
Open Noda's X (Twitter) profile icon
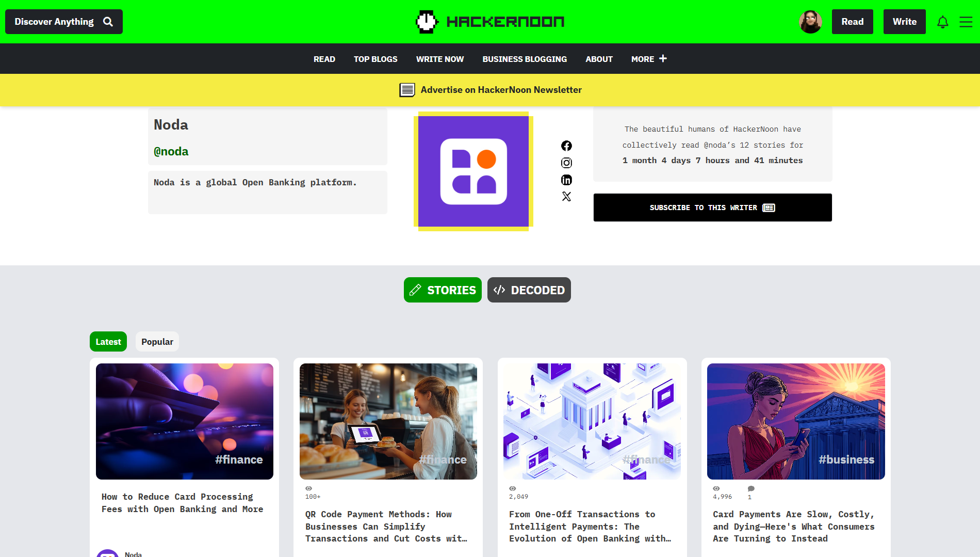(x=566, y=196)
